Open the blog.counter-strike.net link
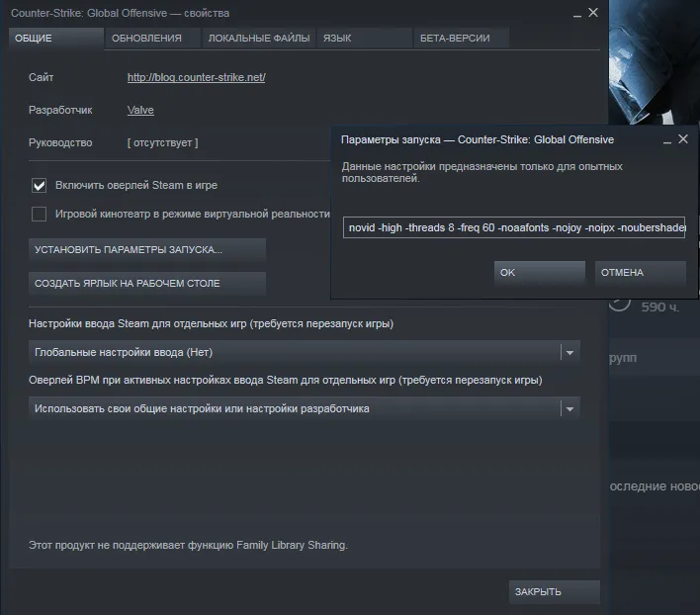Screen dimensions: 700x615 point(197,77)
